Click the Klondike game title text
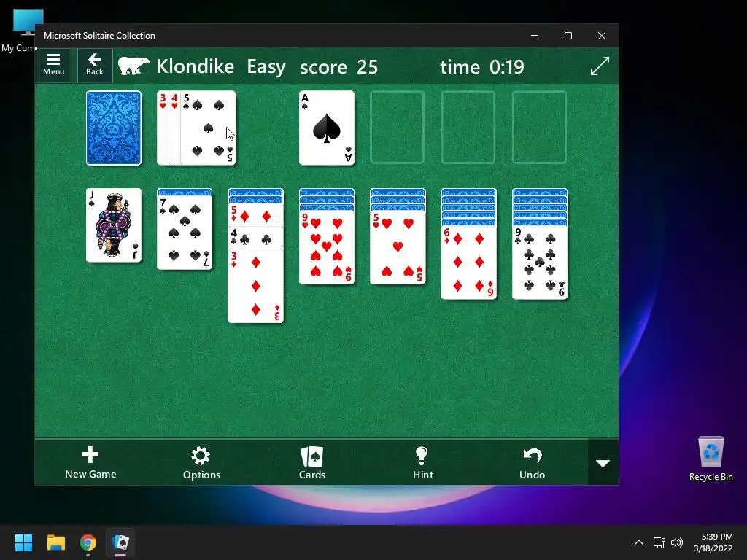 click(196, 66)
